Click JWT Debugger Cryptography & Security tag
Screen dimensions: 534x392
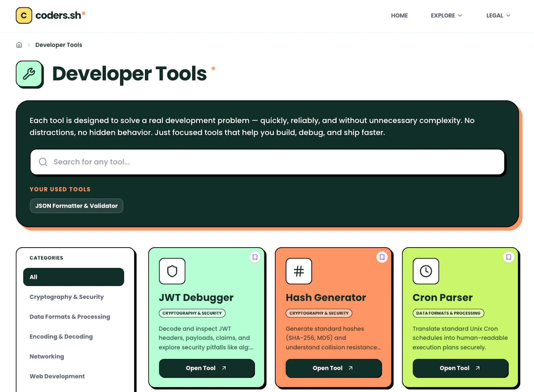point(192,313)
